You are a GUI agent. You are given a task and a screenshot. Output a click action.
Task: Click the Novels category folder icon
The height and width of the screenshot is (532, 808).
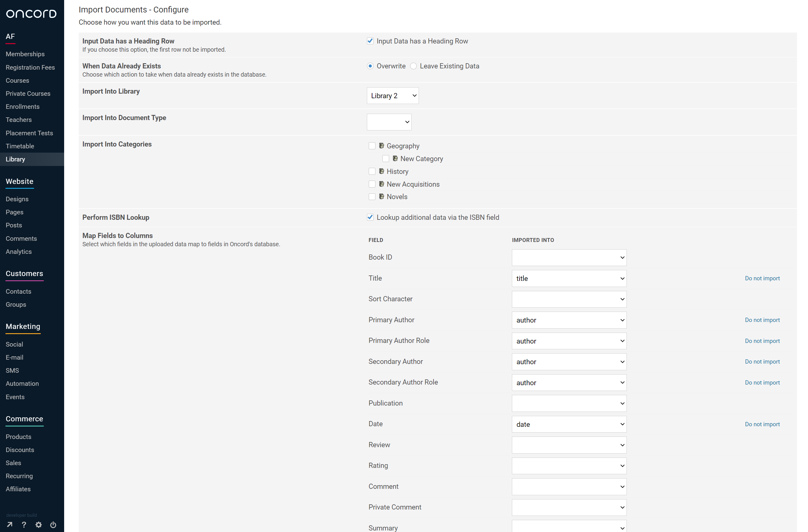(381, 197)
